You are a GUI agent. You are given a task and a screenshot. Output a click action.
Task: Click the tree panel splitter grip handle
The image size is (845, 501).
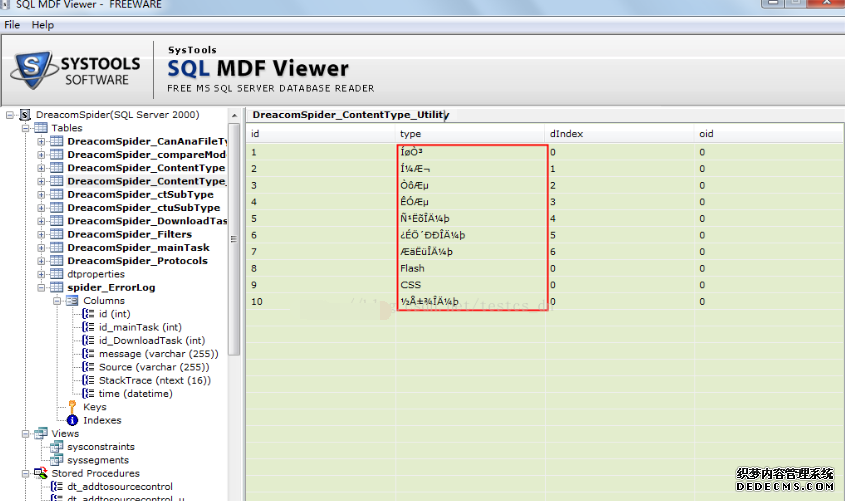coord(234,239)
